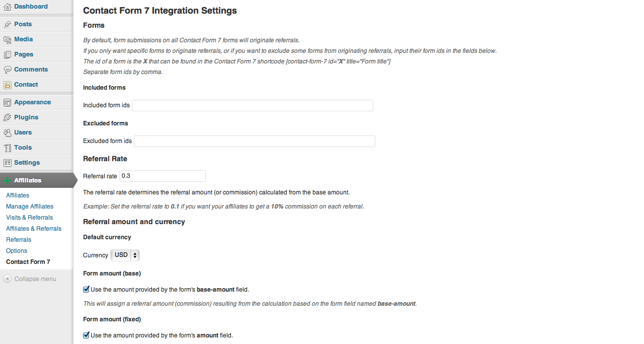
Task: Uncheck the base-amount field checkbox
Action: (86, 290)
